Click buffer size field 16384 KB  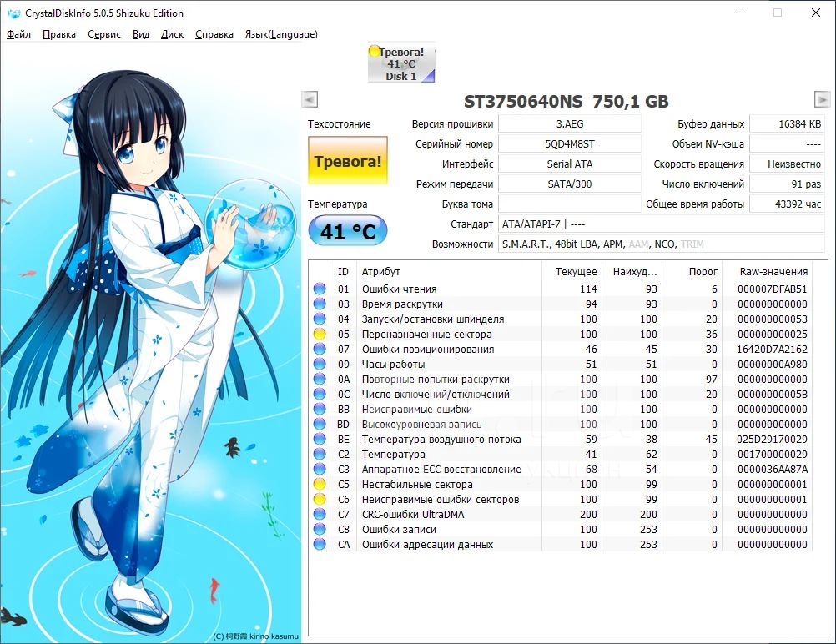tap(787, 123)
